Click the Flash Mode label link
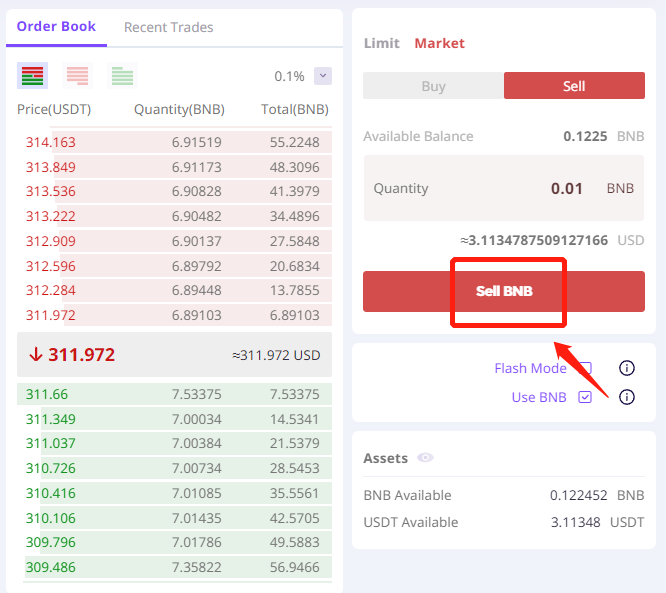The image size is (666, 593). [531, 368]
